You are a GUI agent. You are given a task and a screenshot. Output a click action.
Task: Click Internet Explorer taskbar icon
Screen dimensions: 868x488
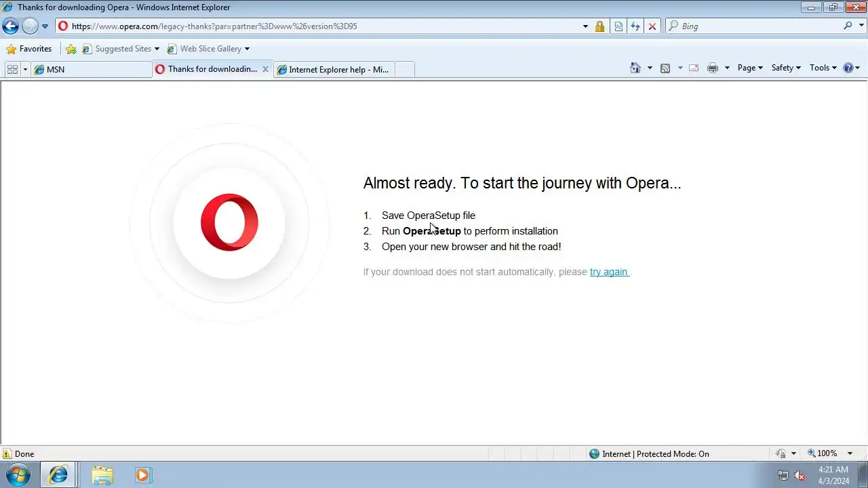(58, 475)
